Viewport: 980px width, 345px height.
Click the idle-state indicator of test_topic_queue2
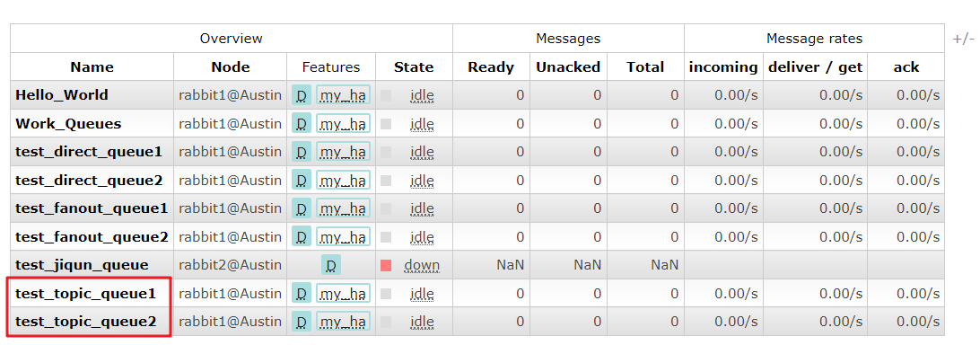386,322
